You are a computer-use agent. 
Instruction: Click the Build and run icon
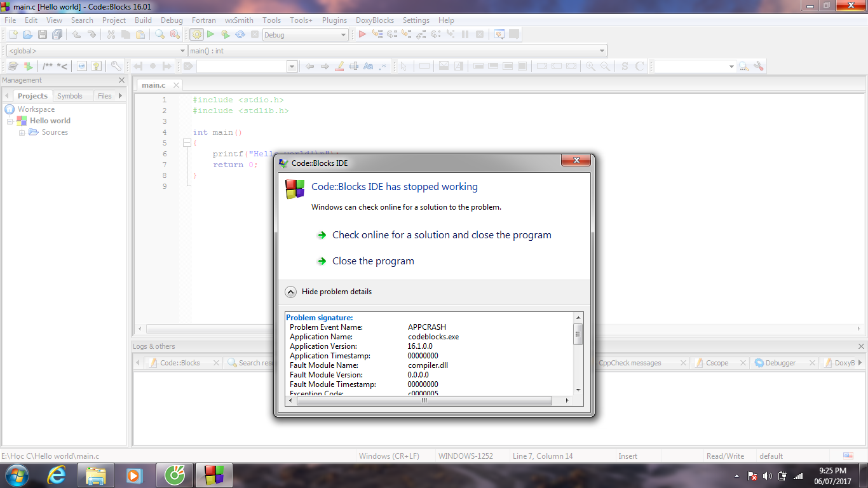(226, 34)
